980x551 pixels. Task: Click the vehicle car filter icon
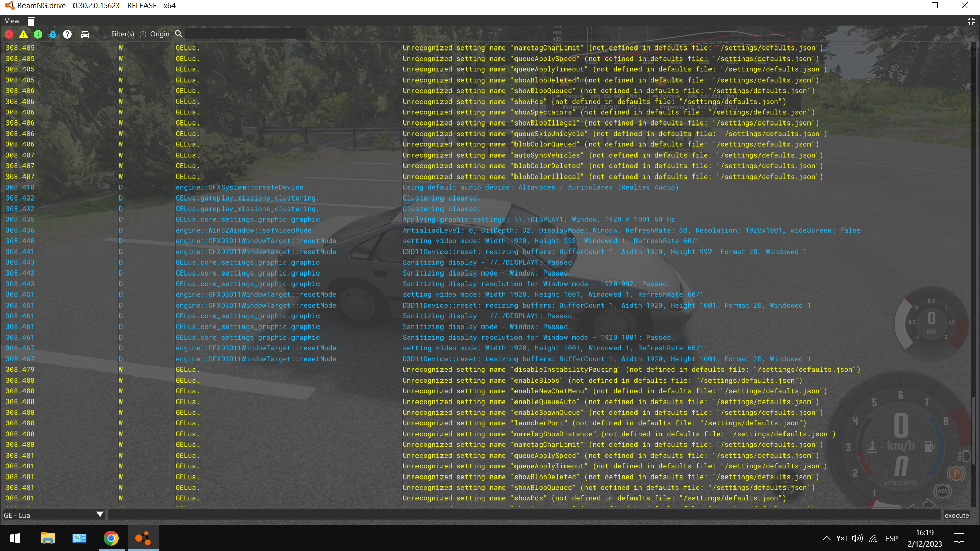coord(85,34)
